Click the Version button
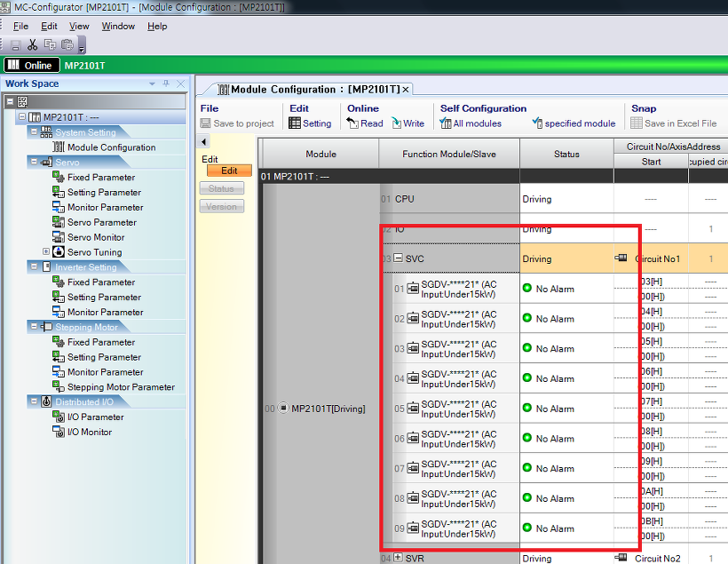Image resolution: width=728 pixels, height=564 pixels. (x=221, y=206)
